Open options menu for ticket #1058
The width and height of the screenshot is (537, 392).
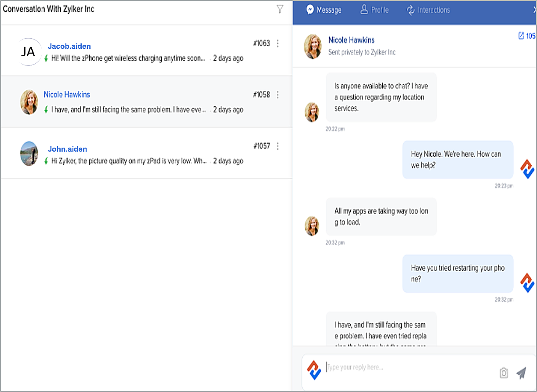(278, 94)
